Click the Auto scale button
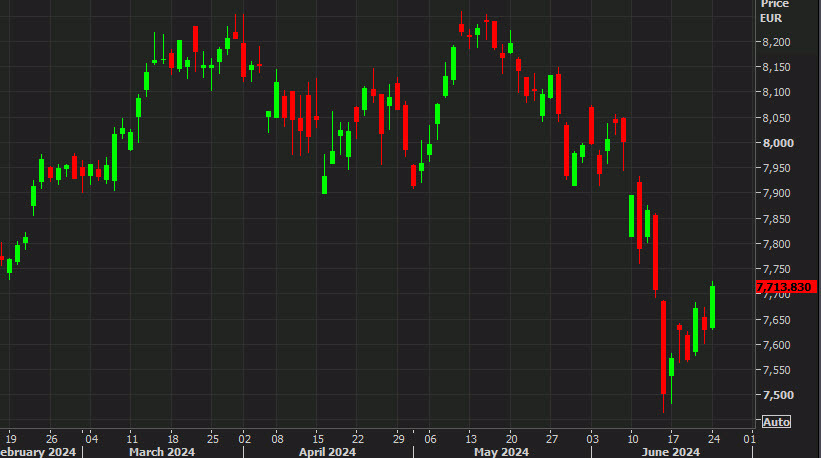The height and width of the screenshot is (458, 821). coord(776,422)
